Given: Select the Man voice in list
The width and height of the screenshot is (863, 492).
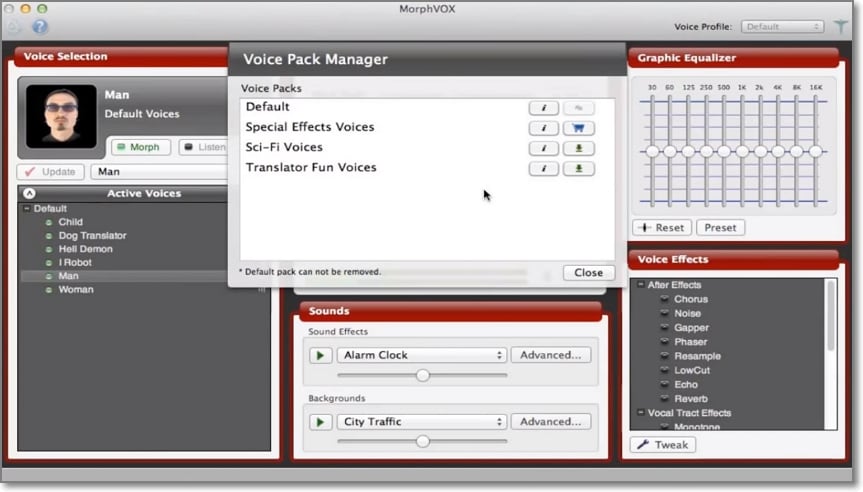Looking at the screenshot, I should (x=68, y=276).
